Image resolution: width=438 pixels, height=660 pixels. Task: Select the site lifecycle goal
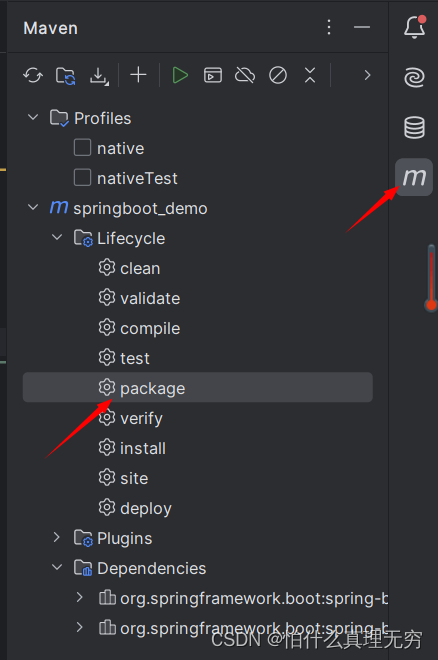pyautogui.click(x=198, y=478)
